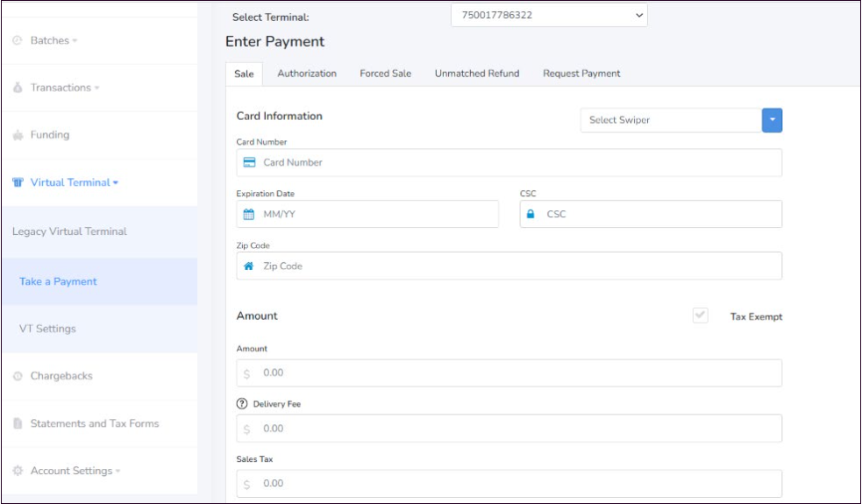Switch to the Authorization tab
This screenshot has width=862, height=504.
click(x=307, y=74)
